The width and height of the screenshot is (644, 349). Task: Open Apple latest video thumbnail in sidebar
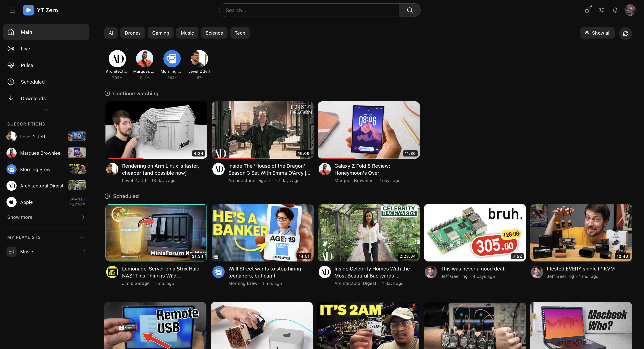click(x=77, y=202)
